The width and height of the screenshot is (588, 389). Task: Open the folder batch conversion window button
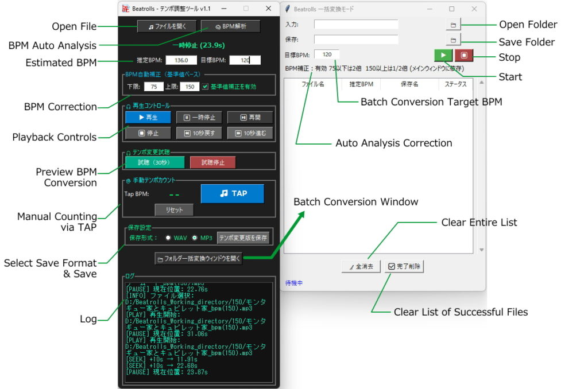199,259
